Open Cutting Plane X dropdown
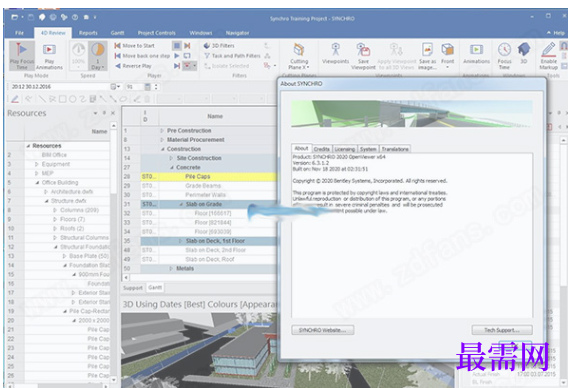Image resolution: width=568 pixels, height=388 pixels. point(299,57)
